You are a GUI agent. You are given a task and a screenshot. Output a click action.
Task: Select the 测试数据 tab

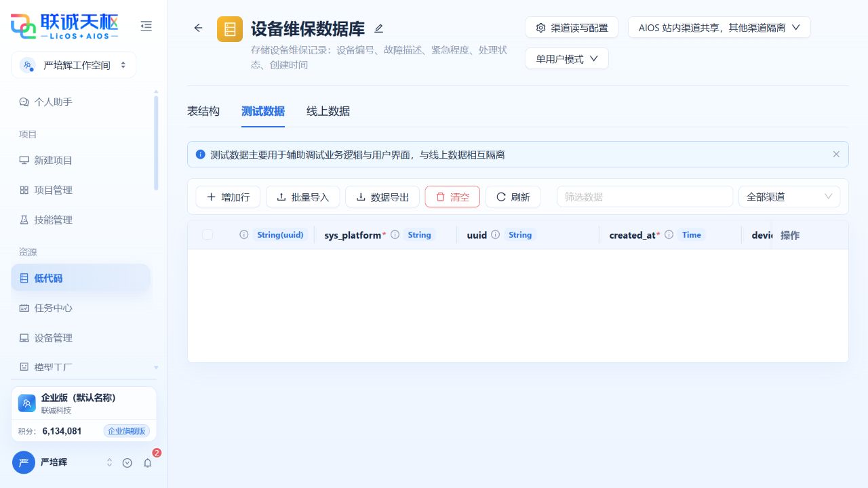(263, 111)
